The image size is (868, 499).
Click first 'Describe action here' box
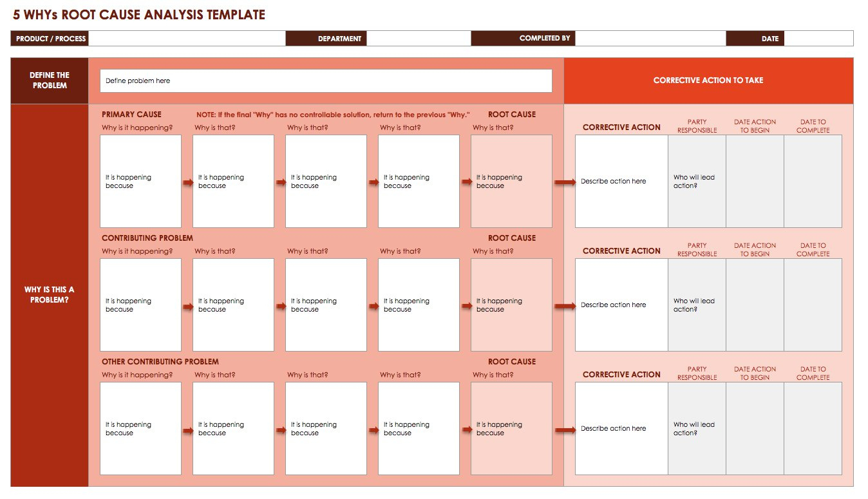tap(621, 181)
